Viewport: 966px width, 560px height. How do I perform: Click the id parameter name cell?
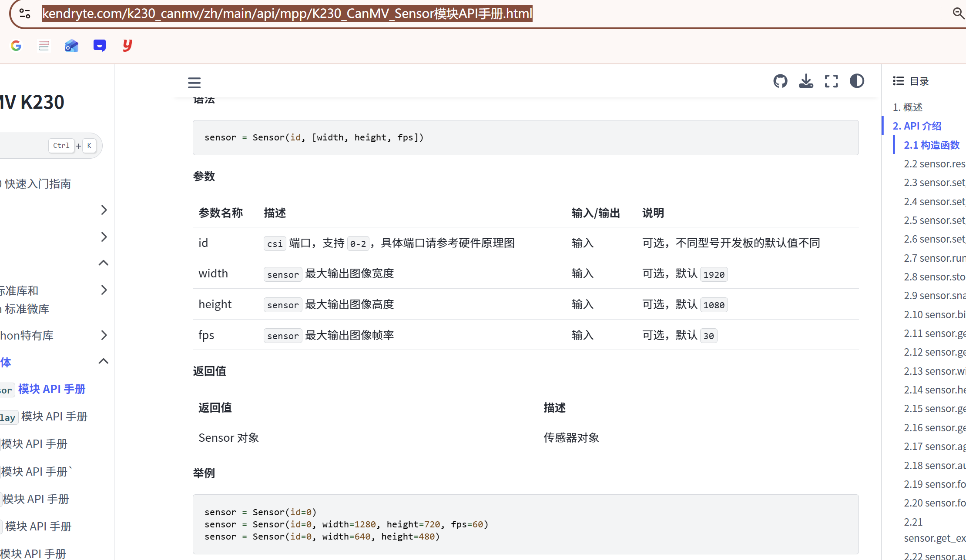coord(203,243)
